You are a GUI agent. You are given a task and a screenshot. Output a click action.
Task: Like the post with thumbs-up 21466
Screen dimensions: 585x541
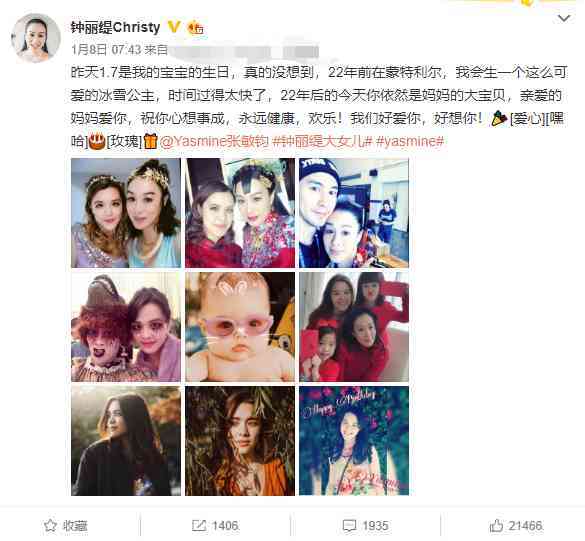(x=516, y=526)
